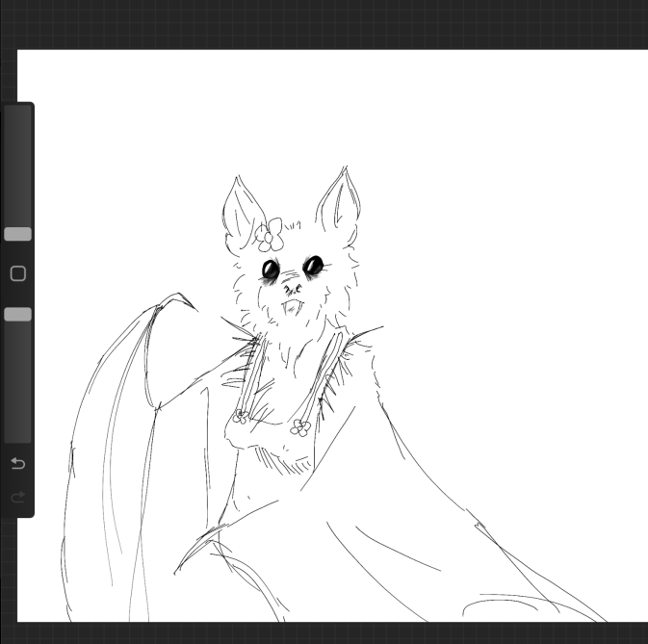Click the bottom of the opacity slider track

coord(17,433)
